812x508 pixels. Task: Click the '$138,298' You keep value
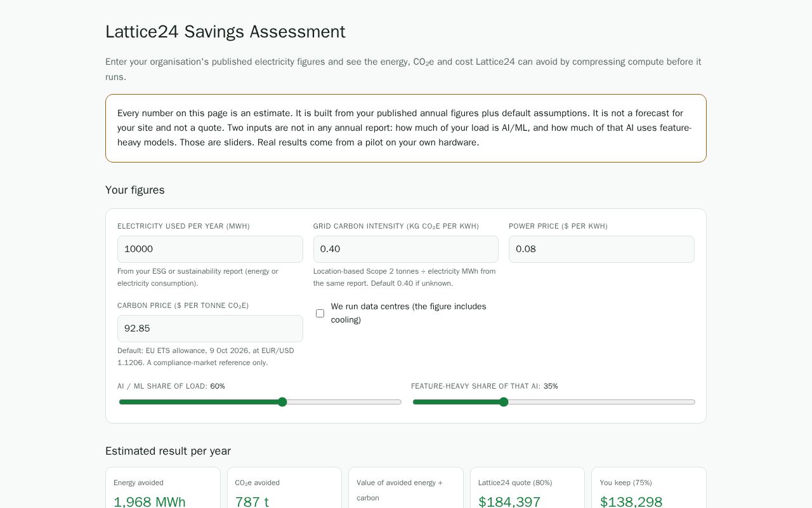pos(631,502)
